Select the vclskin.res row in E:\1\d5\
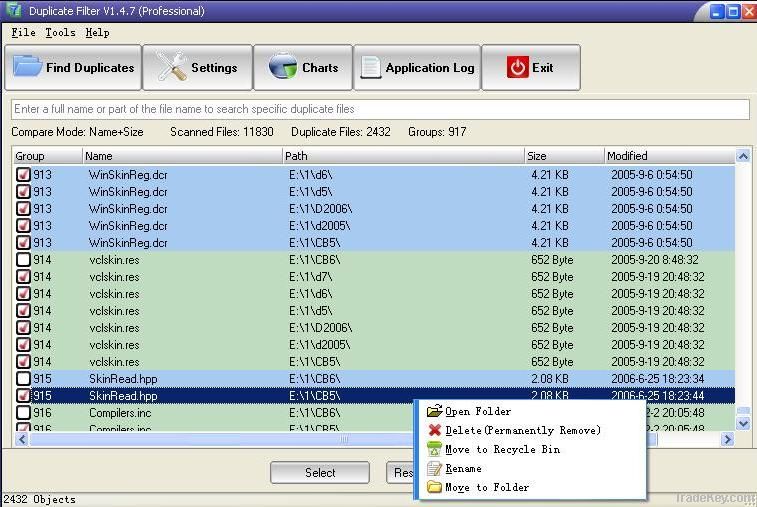Viewport: 757px width, 507px height. pyautogui.click(x=374, y=310)
